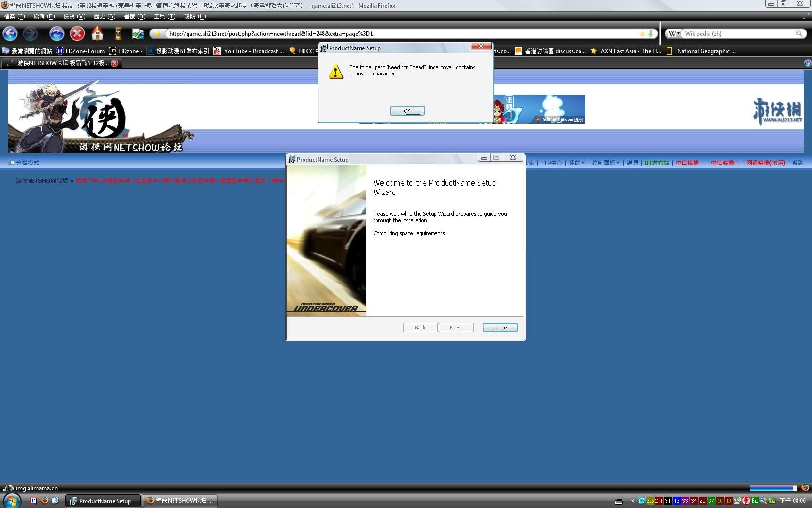Click the list-all-tabs icon

pos(807,63)
